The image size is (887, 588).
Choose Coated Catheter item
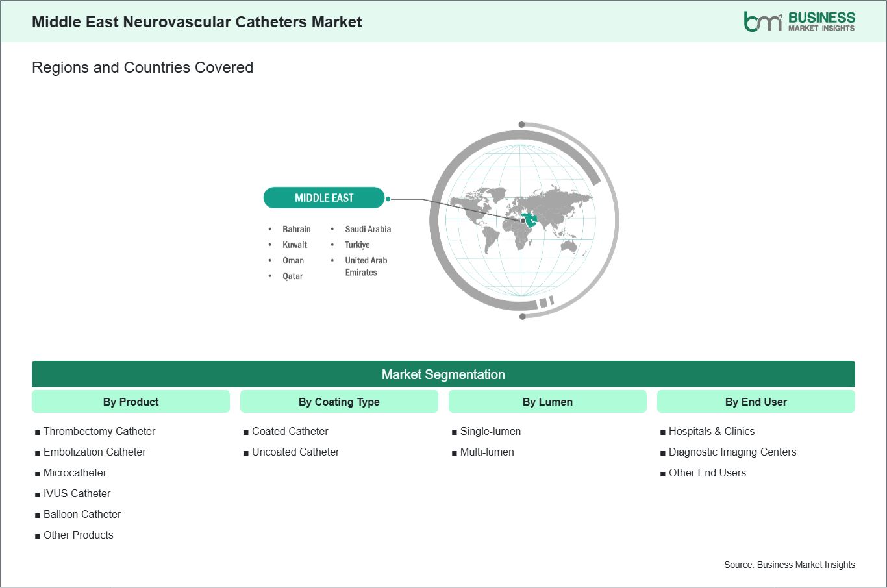[x=290, y=431]
